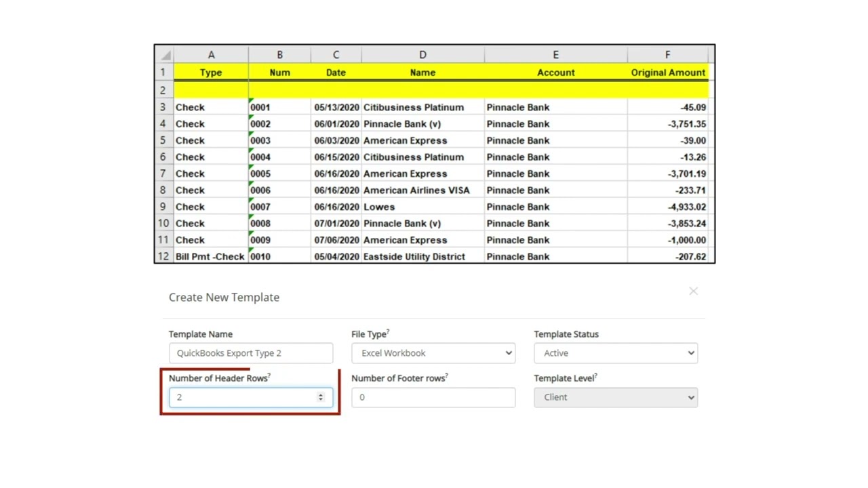Screen dimensions: 868x488
Task: Select column E header in spreadsheet
Action: [x=555, y=55]
